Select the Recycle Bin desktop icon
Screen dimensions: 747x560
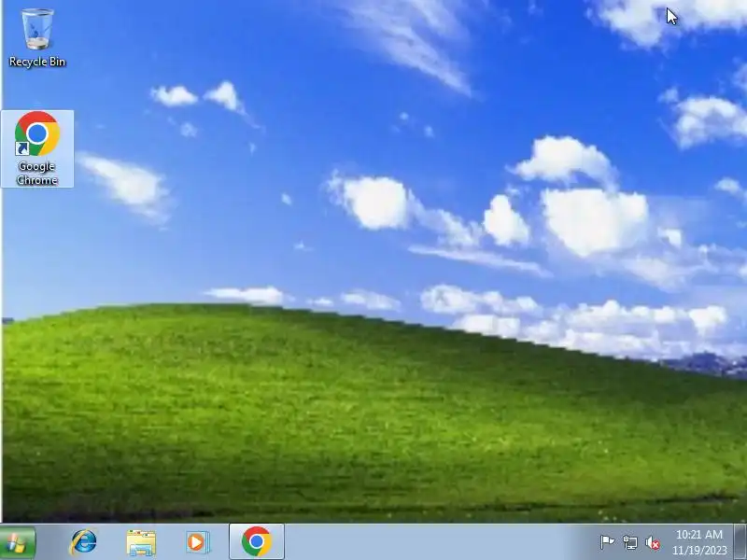coord(37,38)
